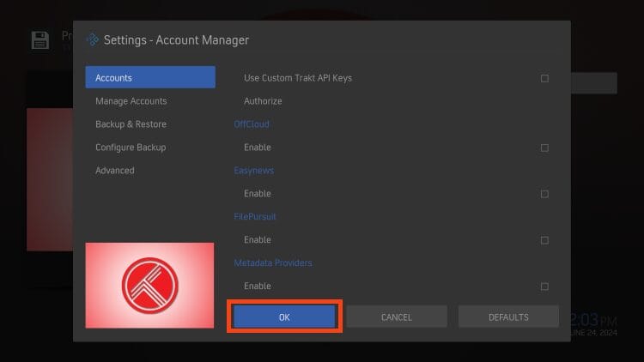Click the Trakt logo thumbnail
This screenshot has width=644, height=362.
(x=149, y=286)
